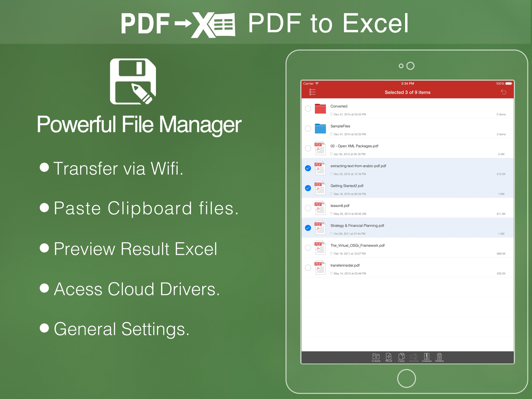The image size is (532, 399).
Task: Tap the Copy toolbar icon
Action: coord(401,357)
